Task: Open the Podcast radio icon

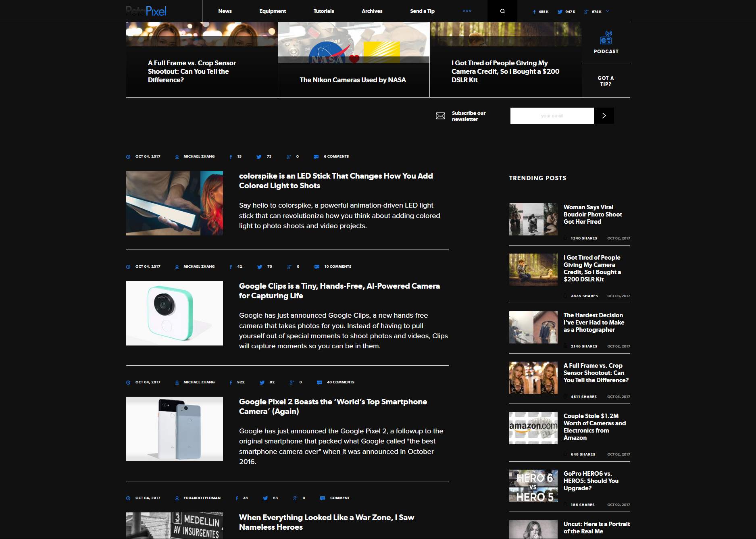Action: [x=606, y=37]
